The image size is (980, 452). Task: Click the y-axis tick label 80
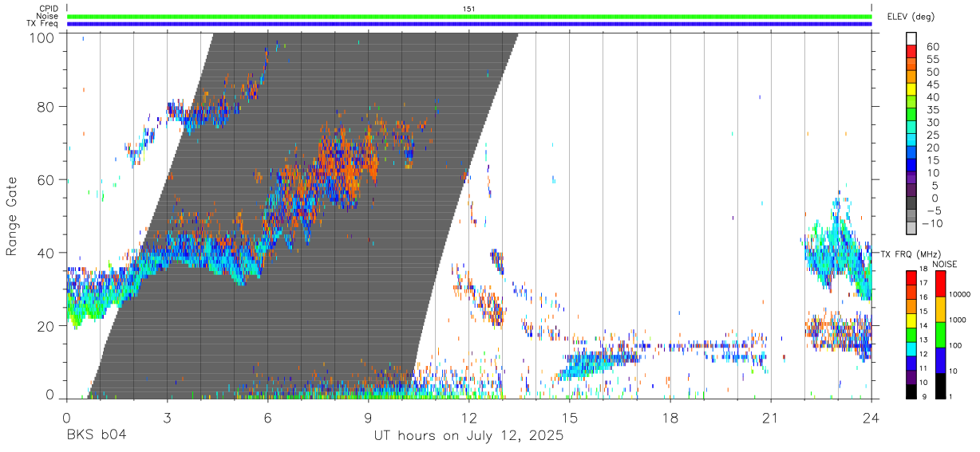coord(46,107)
